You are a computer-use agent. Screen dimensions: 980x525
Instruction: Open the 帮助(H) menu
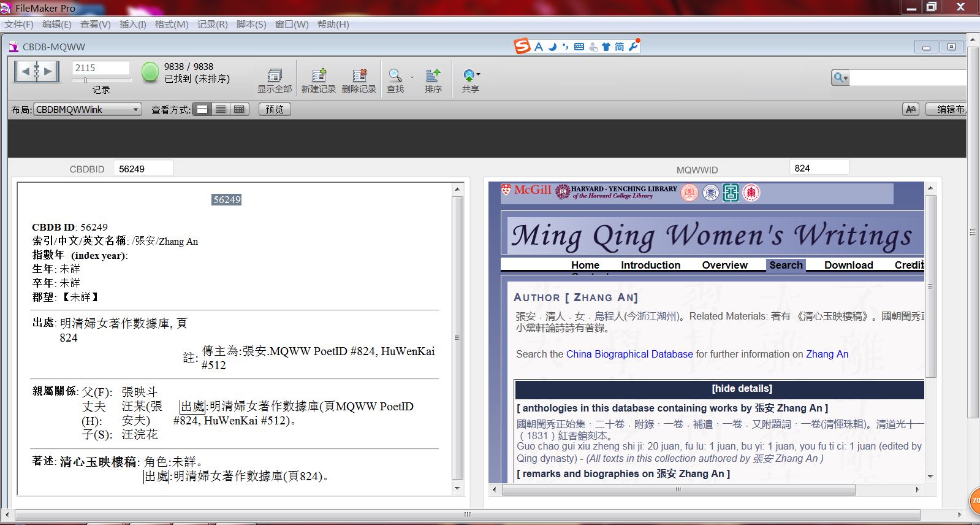[333, 25]
